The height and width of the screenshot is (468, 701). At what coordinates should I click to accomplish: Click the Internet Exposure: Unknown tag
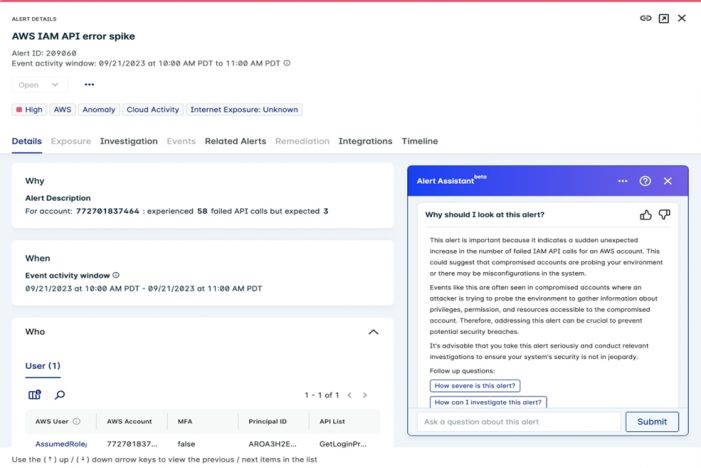[x=244, y=110]
